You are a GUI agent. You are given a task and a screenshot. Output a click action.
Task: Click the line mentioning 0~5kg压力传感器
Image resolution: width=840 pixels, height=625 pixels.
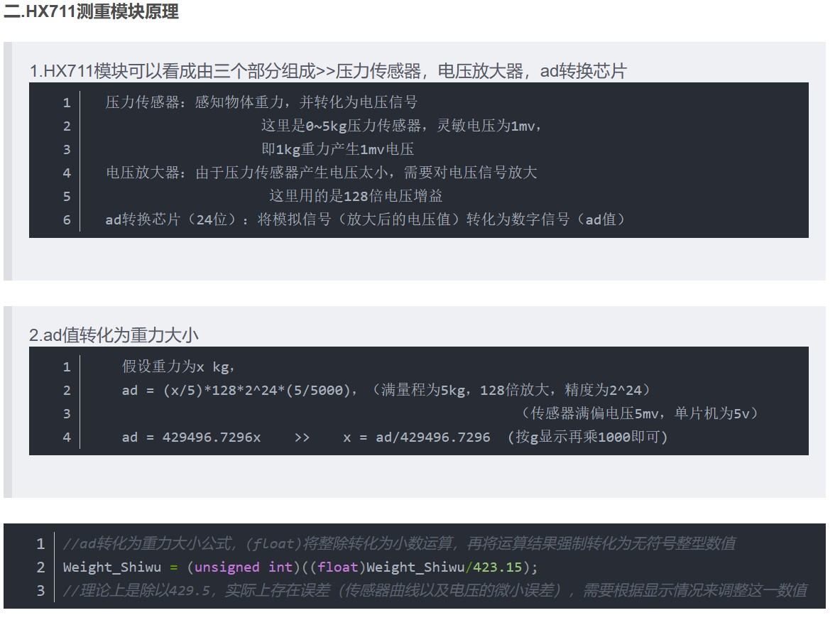click(x=401, y=126)
